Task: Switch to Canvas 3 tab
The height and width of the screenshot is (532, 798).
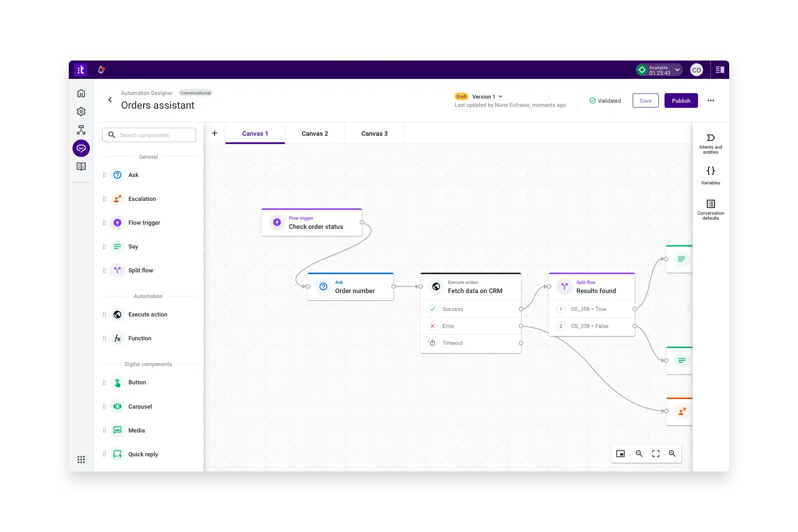Action: 374,133
